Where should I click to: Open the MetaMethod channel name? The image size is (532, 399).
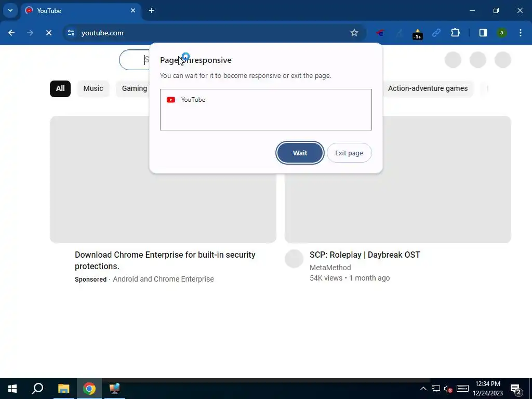pyautogui.click(x=330, y=268)
